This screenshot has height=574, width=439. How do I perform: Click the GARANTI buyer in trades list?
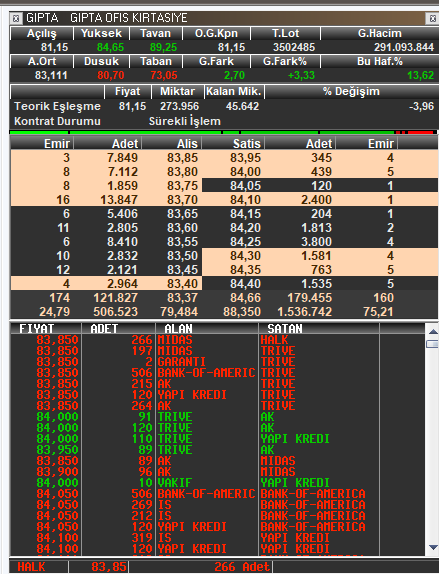pyautogui.click(x=182, y=362)
